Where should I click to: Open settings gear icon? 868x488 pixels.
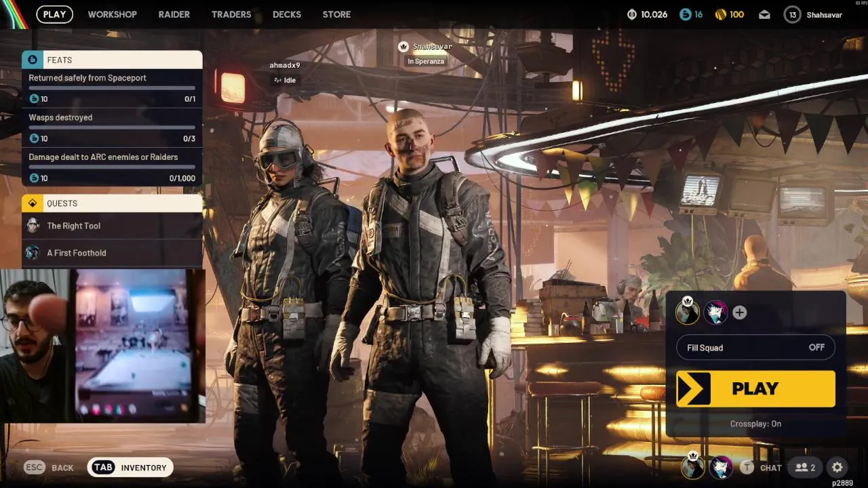pyautogui.click(x=837, y=468)
